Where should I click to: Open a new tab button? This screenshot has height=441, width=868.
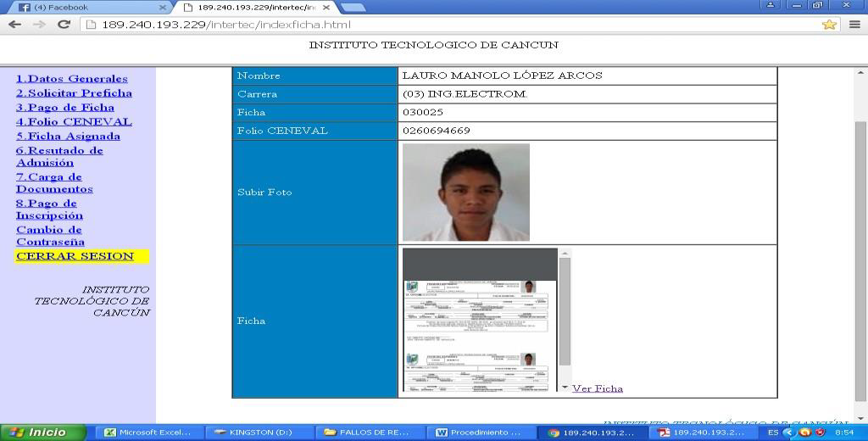point(353,8)
